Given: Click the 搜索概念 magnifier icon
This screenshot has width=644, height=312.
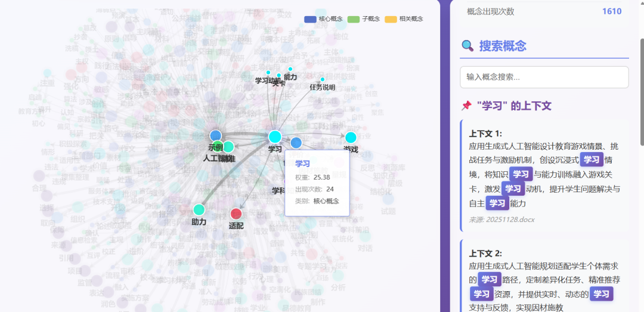Looking at the screenshot, I should pos(467,46).
